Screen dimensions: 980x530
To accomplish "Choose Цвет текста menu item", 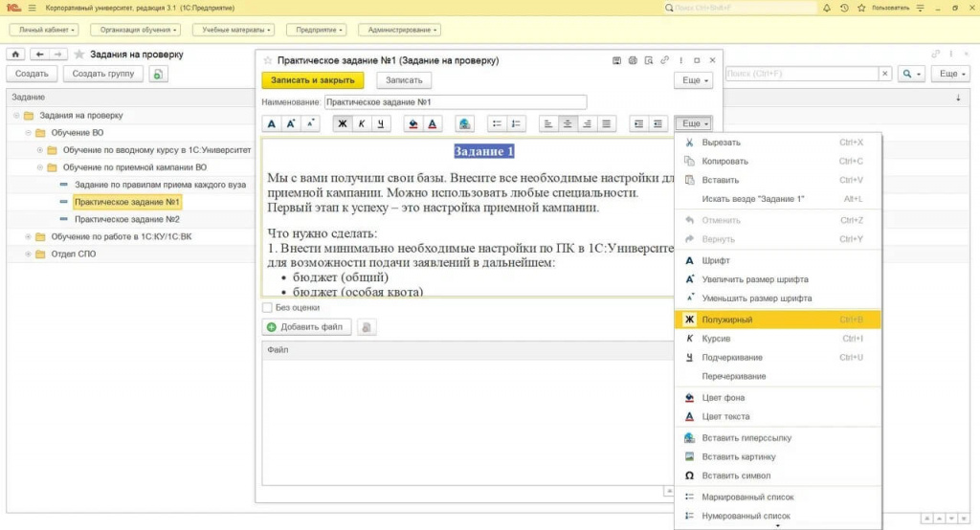I will (x=778, y=416).
